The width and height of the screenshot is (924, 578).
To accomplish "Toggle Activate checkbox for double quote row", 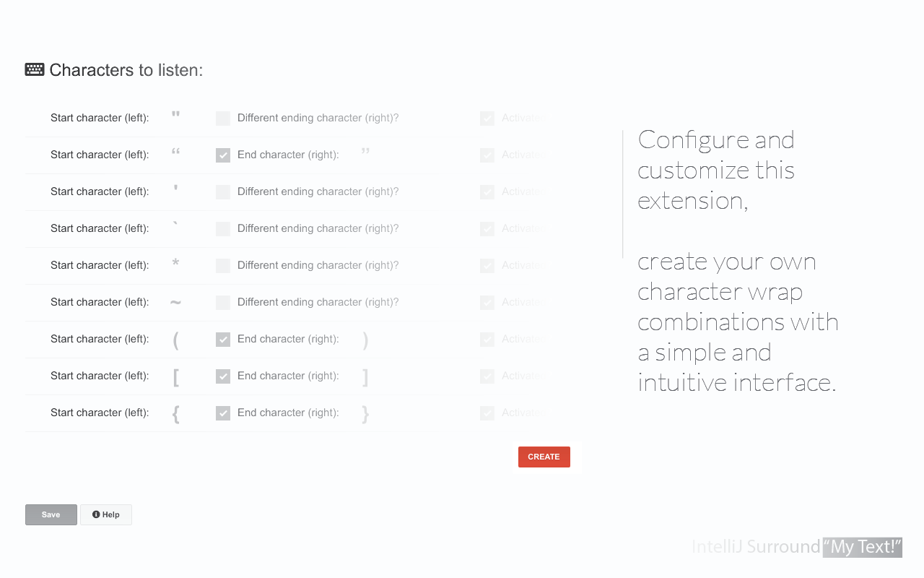I will (487, 118).
